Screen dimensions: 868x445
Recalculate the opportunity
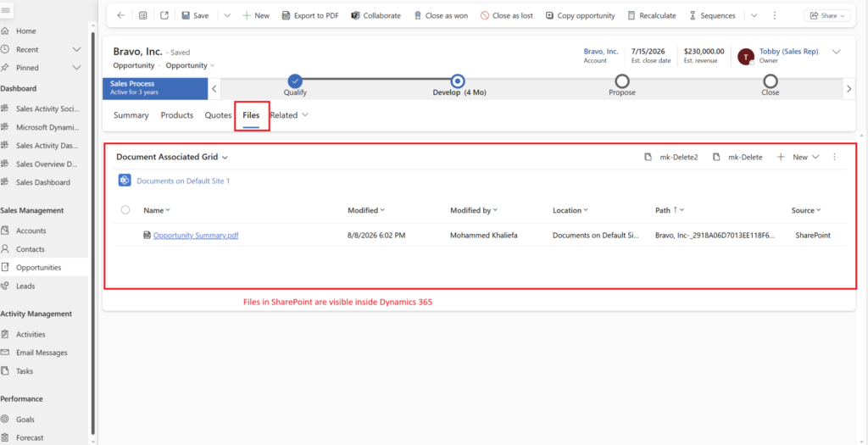[652, 15]
